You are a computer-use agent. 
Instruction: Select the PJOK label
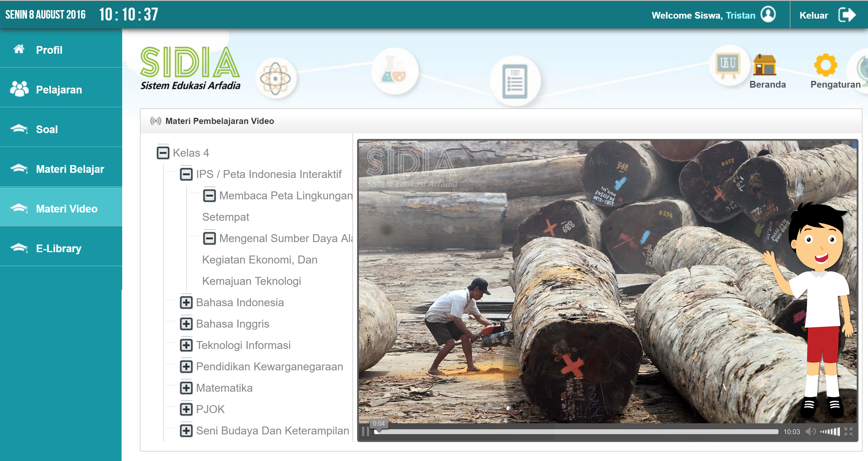click(x=210, y=409)
